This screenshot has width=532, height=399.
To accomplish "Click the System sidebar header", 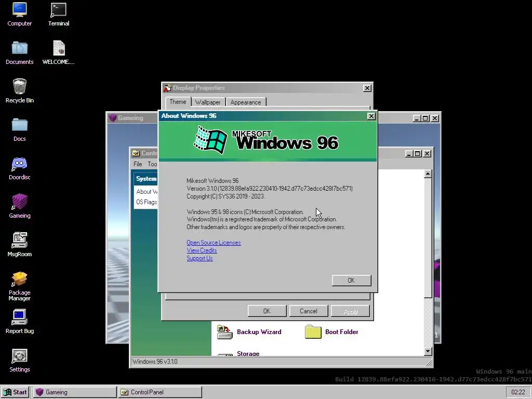I will tap(146, 179).
